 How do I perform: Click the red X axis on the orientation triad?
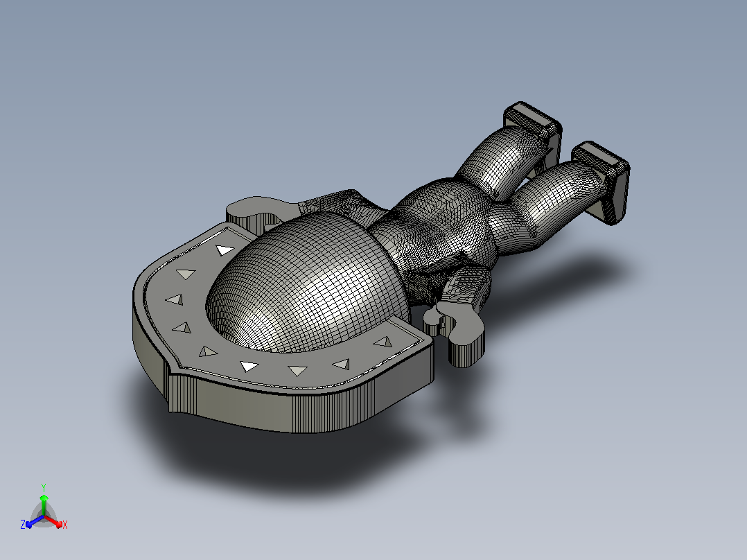(55, 522)
